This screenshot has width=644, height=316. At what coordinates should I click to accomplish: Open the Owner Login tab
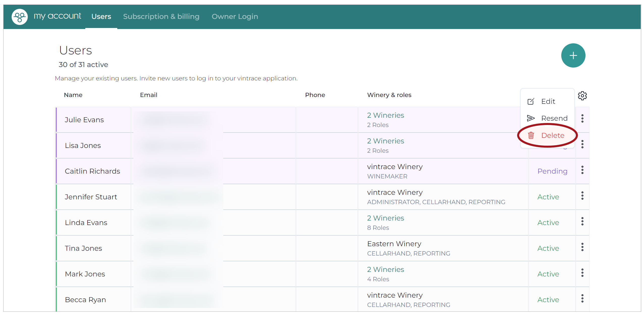(235, 17)
